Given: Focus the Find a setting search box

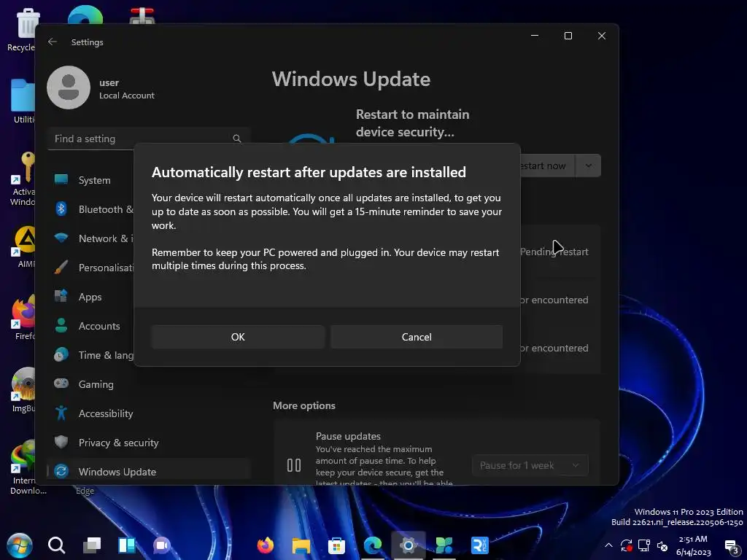Looking at the screenshot, I should [149, 139].
